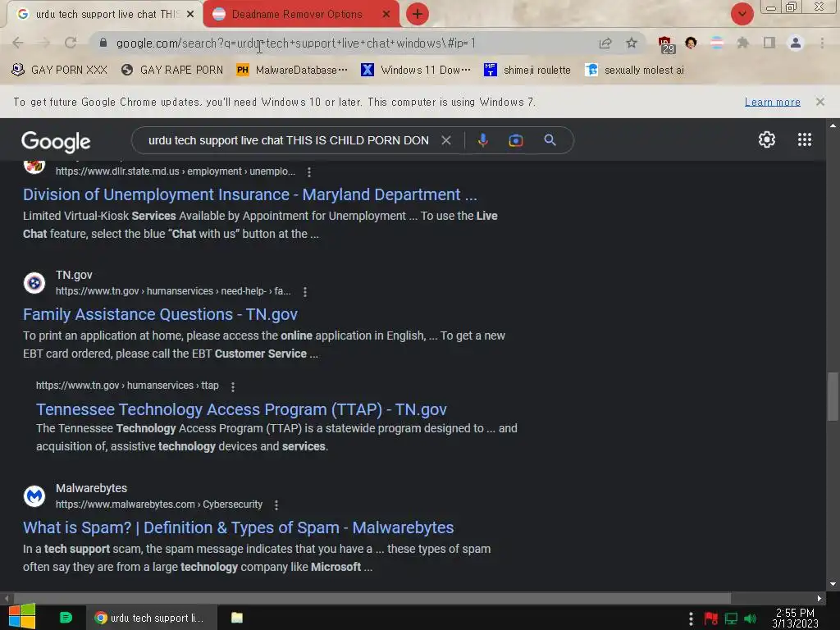
Task: Open options for tn.gov need-help result
Action: tap(305, 292)
